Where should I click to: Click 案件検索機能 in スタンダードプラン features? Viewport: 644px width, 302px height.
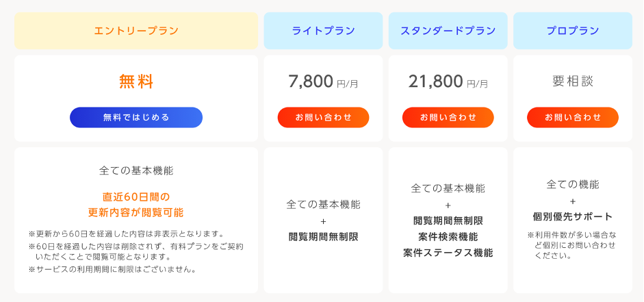448,237
